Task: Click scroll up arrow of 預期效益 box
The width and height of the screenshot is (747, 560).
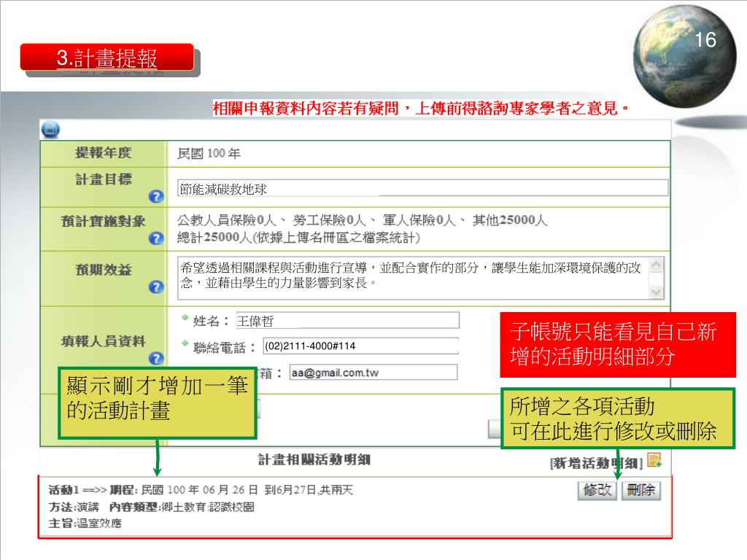Action: pos(656,264)
